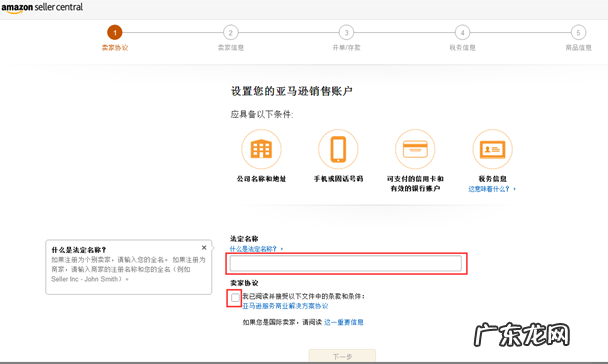Open 这一重要信息 link for international sellers

[344, 322]
